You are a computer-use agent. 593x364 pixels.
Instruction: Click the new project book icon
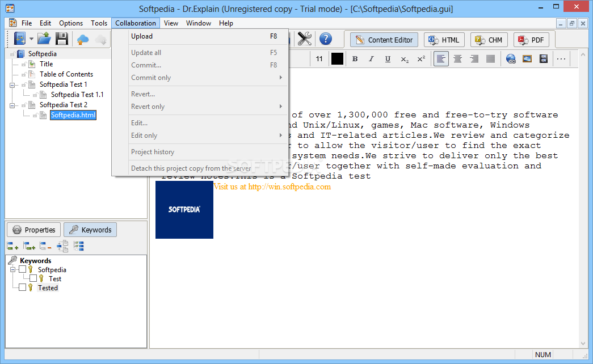pyautogui.click(x=20, y=39)
